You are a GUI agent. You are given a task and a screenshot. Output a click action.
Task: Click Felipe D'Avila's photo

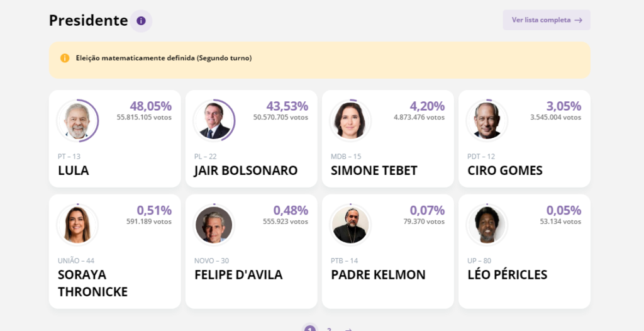(214, 225)
